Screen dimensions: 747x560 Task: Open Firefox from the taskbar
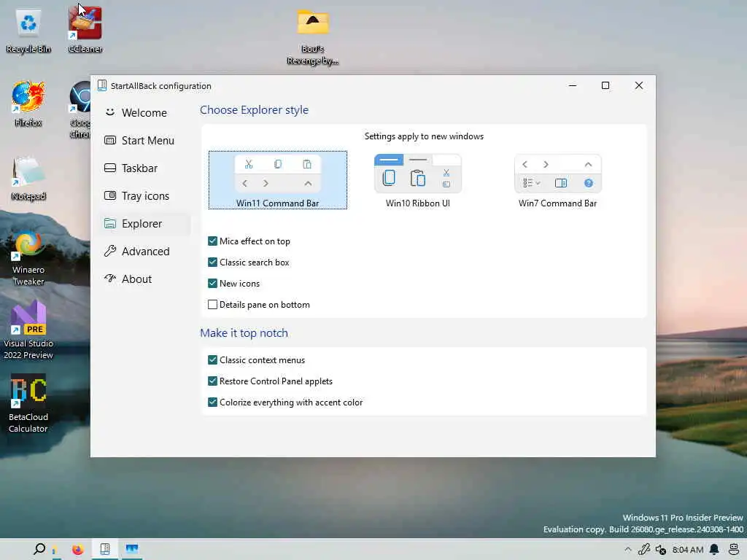click(x=77, y=550)
